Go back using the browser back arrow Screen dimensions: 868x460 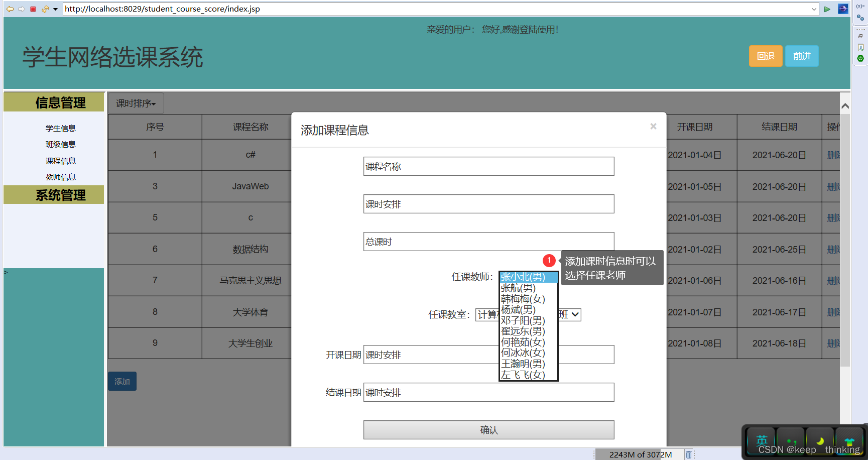tap(10, 9)
